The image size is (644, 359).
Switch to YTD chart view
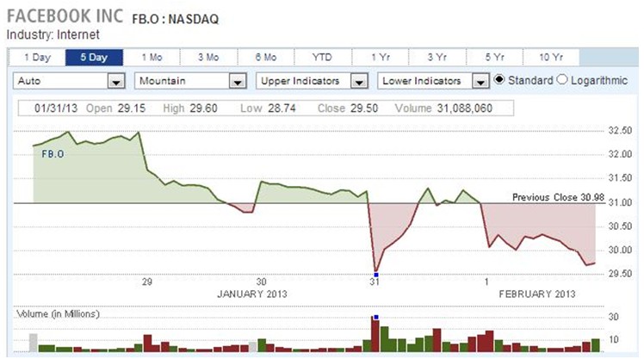coord(322,57)
